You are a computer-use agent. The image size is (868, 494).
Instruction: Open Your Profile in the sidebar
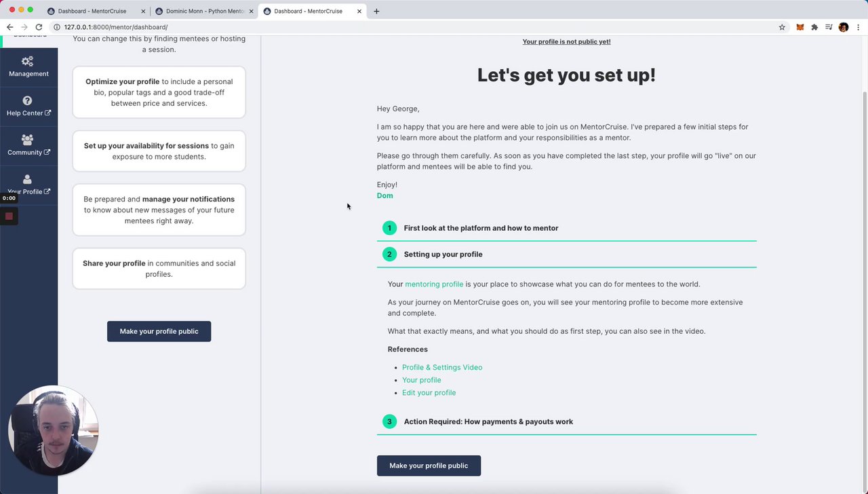[x=28, y=185]
